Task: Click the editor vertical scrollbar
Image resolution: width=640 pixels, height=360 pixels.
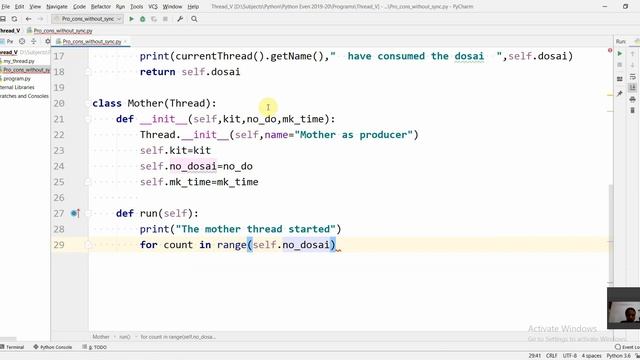Action: point(611,233)
